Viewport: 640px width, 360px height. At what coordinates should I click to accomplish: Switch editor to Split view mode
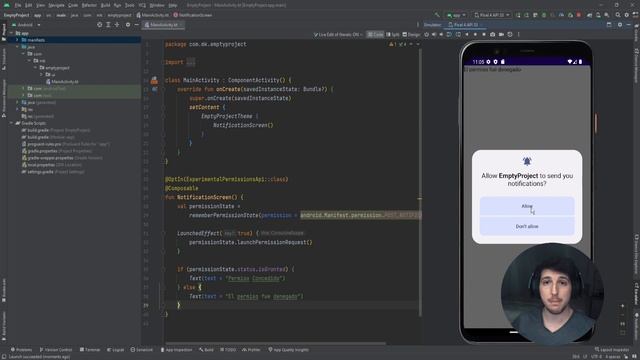pos(393,35)
